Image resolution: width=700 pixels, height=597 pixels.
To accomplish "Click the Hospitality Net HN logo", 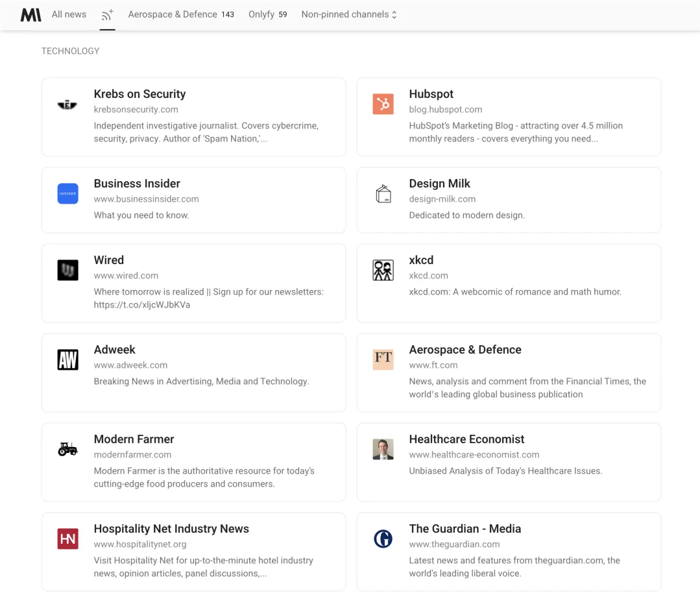I will pos(68,539).
